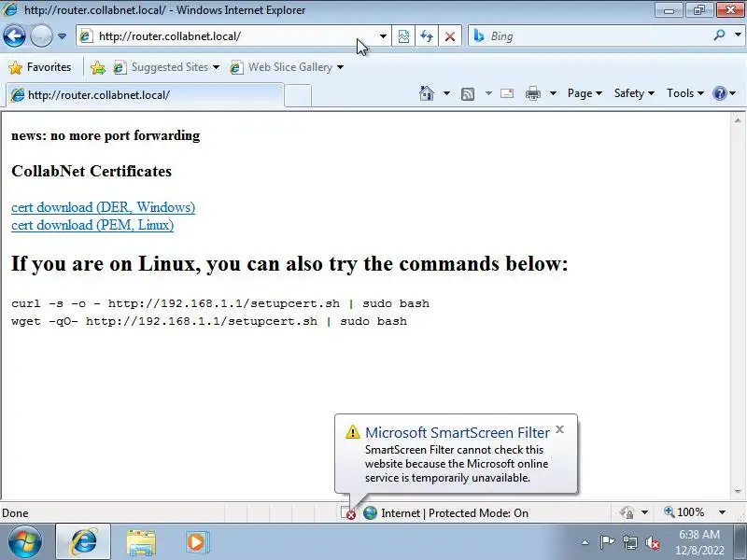Click the Help question mark icon

[719, 93]
